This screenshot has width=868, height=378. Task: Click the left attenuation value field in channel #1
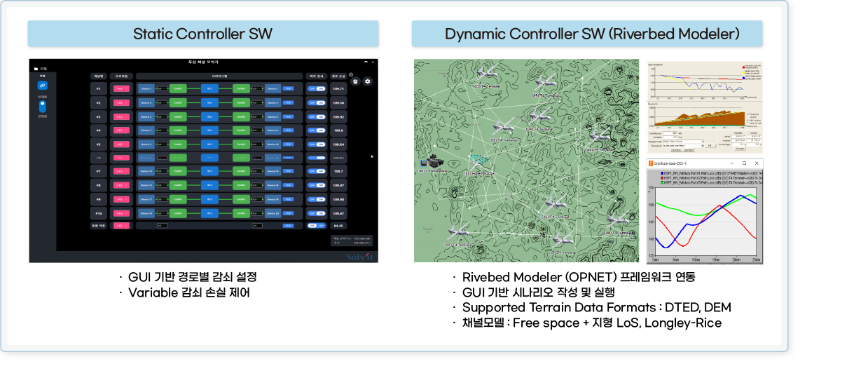coord(162,89)
